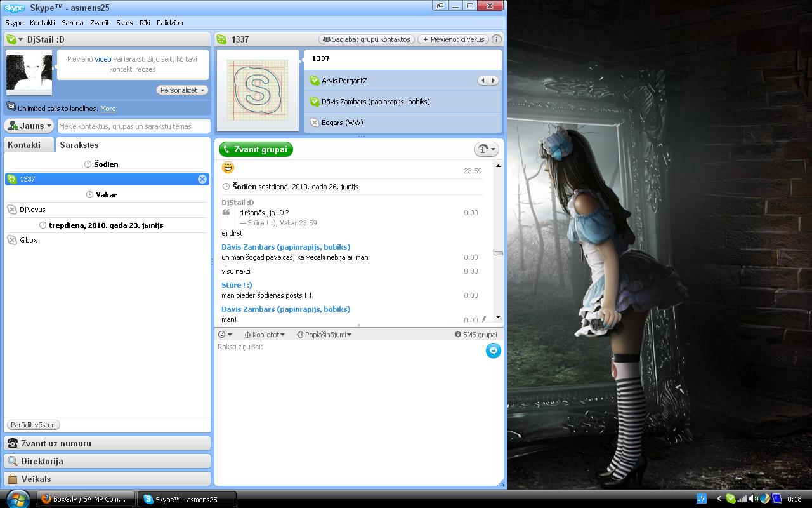Click the Skype asmens25 taskbar button

click(x=188, y=499)
